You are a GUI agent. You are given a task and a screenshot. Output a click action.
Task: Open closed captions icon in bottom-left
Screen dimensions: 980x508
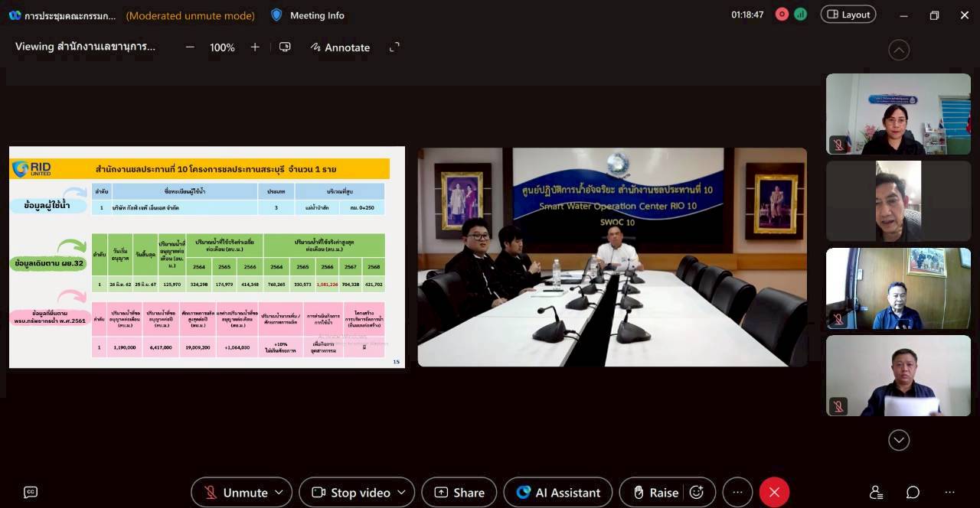(x=31, y=492)
